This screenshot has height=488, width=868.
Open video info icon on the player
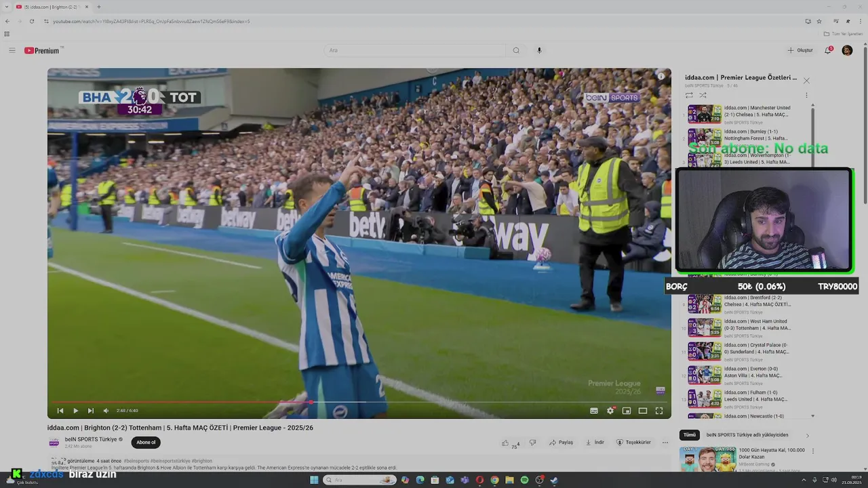[661, 76]
